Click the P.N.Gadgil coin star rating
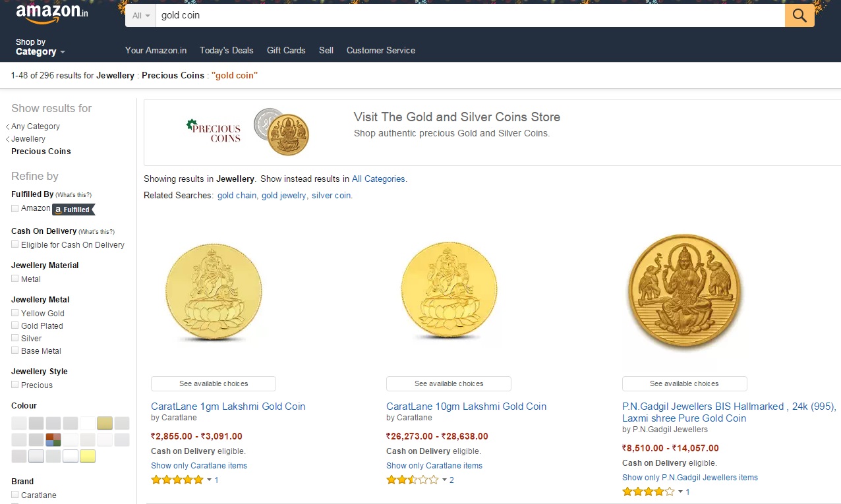 [x=649, y=492]
